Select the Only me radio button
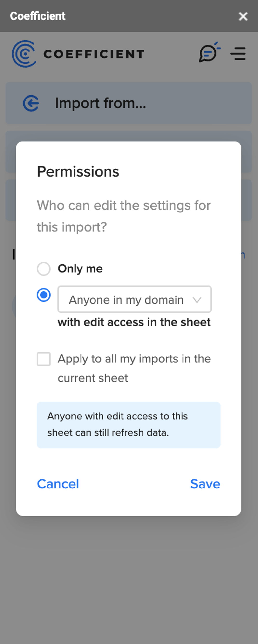 44,269
